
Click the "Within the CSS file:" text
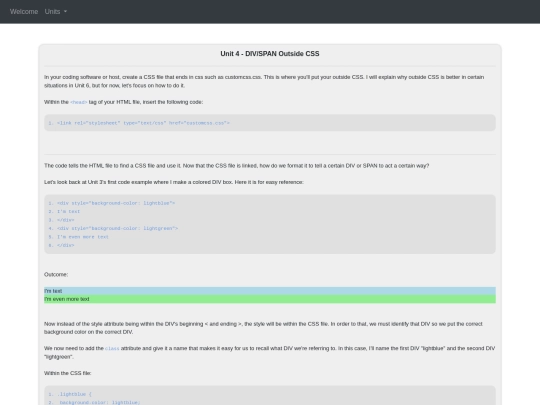tap(68, 373)
